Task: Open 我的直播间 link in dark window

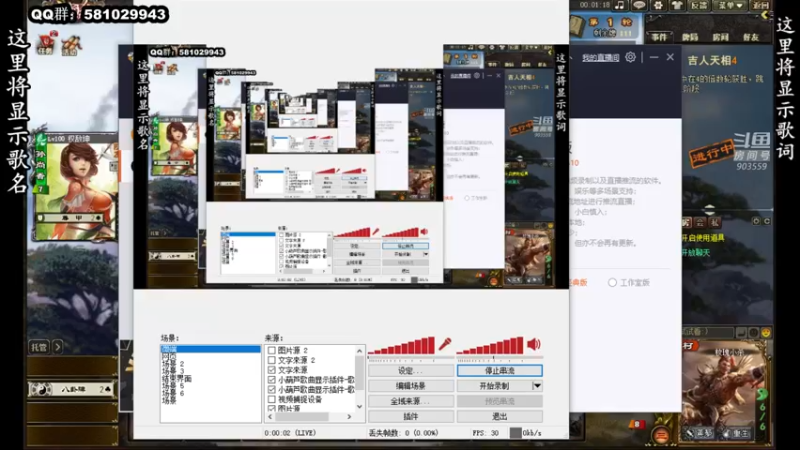Action: 601,58
